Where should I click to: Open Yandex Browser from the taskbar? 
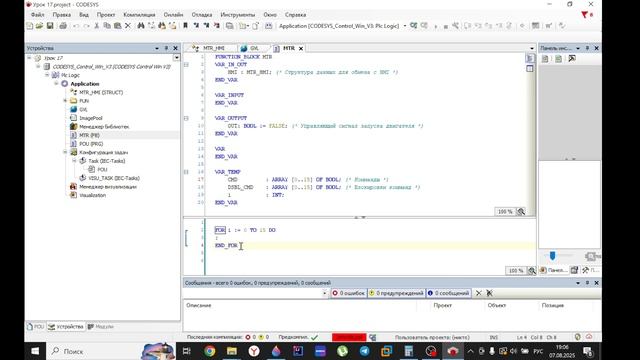pos(254,351)
